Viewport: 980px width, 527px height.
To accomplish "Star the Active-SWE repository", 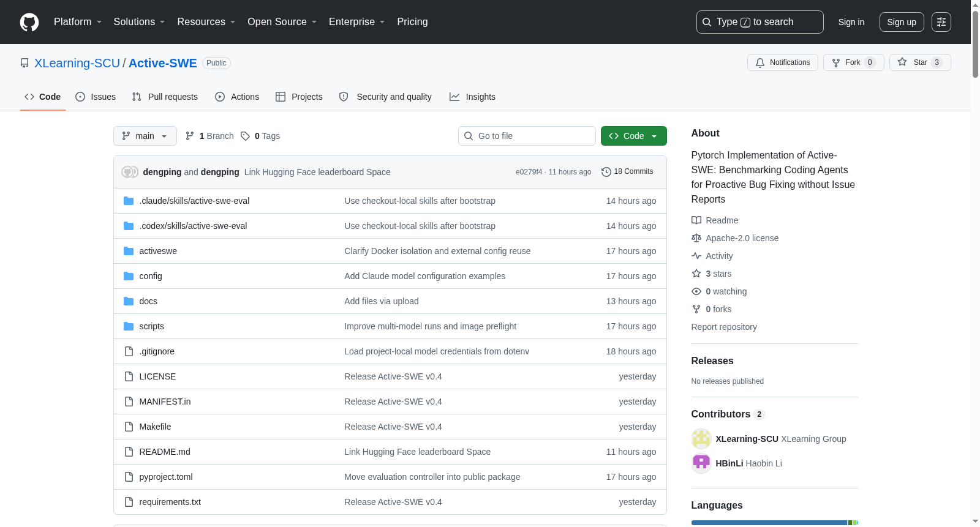I will point(920,62).
